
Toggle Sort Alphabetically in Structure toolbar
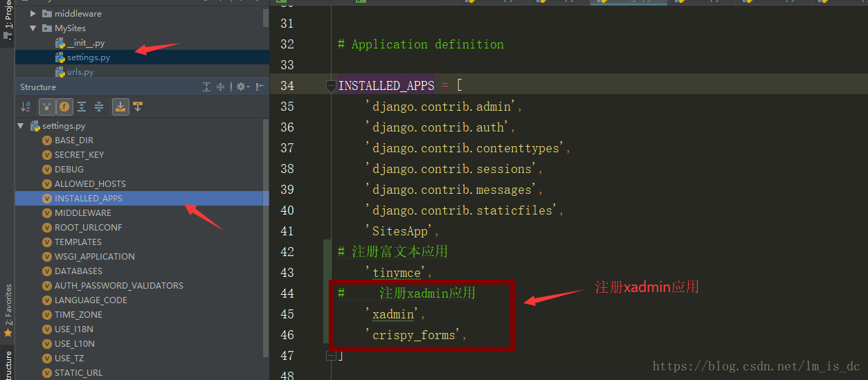click(26, 107)
